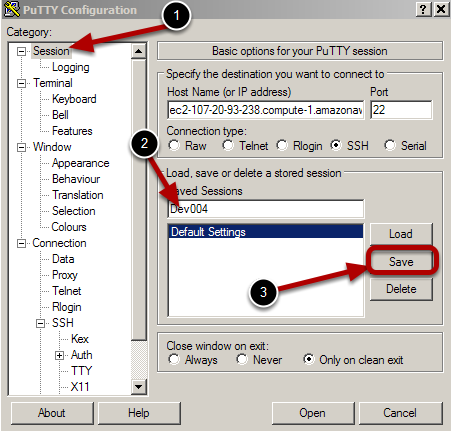Click the Host Name input field
The width and height of the screenshot is (451, 431).
[x=266, y=110]
